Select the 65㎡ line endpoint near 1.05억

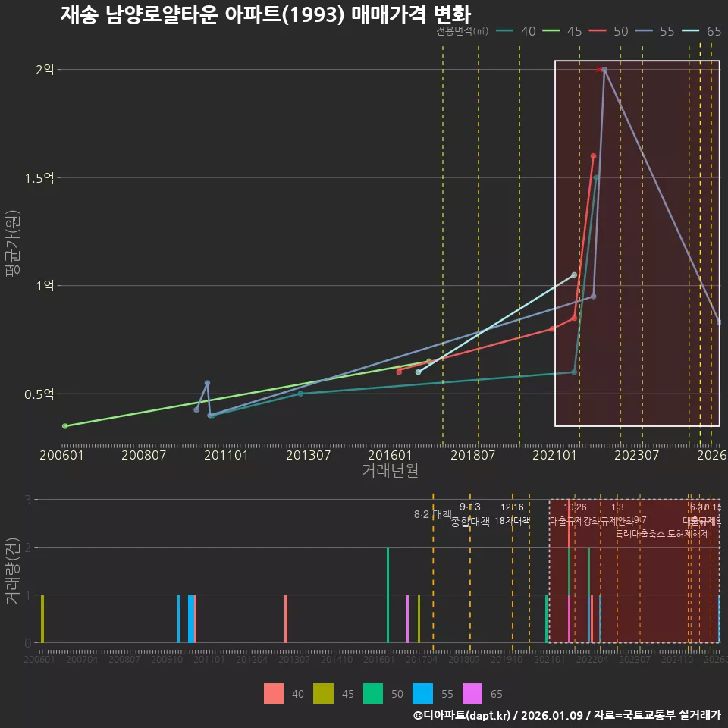point(574,275)
